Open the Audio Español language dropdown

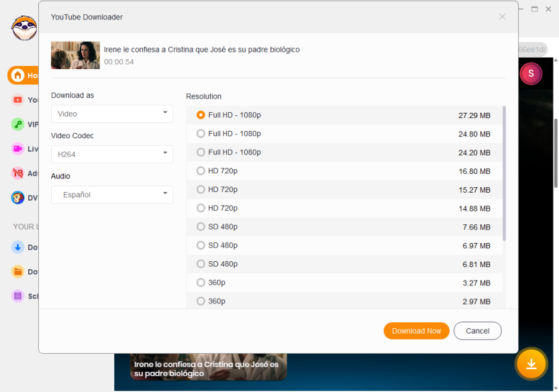pyautogui.click(x=111, y=195)
